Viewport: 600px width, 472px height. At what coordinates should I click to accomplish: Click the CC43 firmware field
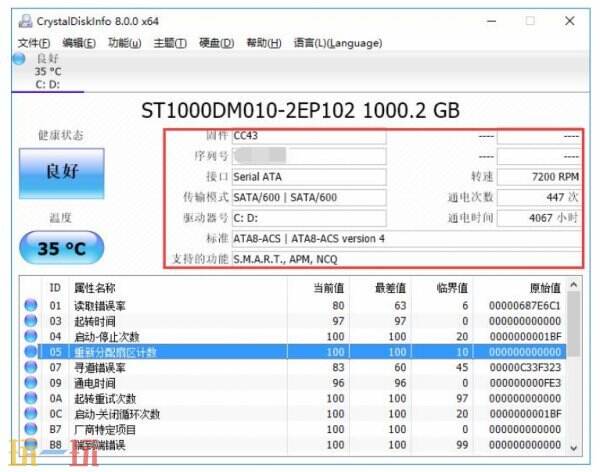(x=309, y=136)
